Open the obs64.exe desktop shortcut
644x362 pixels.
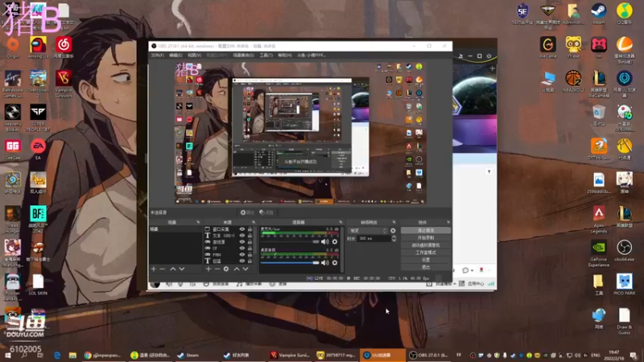coord(625,251)
